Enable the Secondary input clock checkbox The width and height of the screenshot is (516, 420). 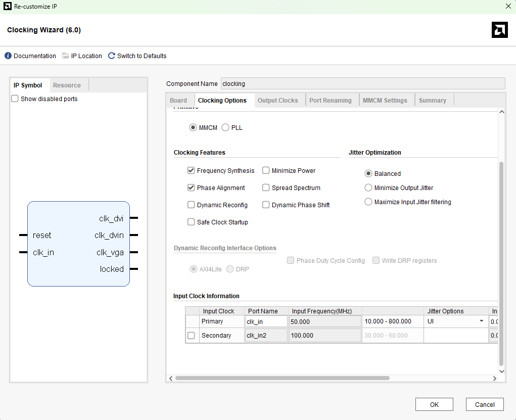[x=192, y=336]
